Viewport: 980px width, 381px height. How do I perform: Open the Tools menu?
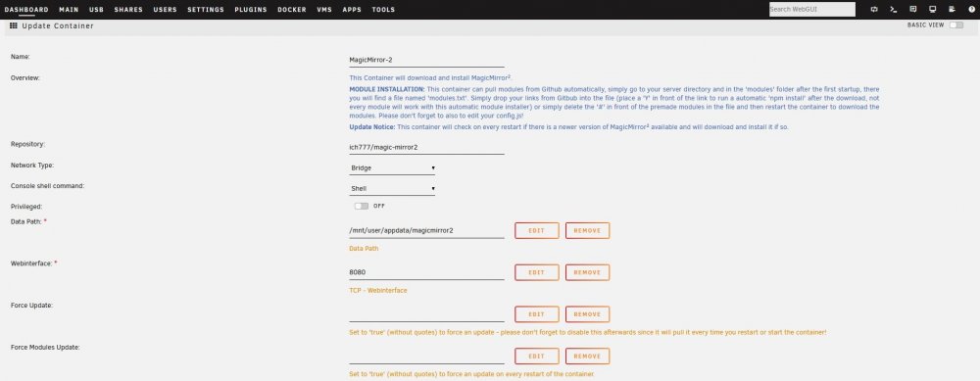pyautogui.click(x=383, y=10)
